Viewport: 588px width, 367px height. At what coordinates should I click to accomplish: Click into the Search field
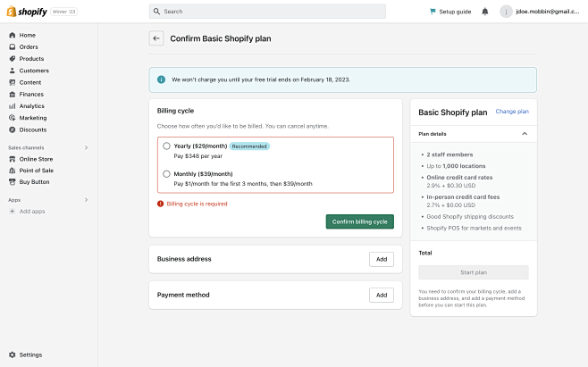[x=267, y=12]
